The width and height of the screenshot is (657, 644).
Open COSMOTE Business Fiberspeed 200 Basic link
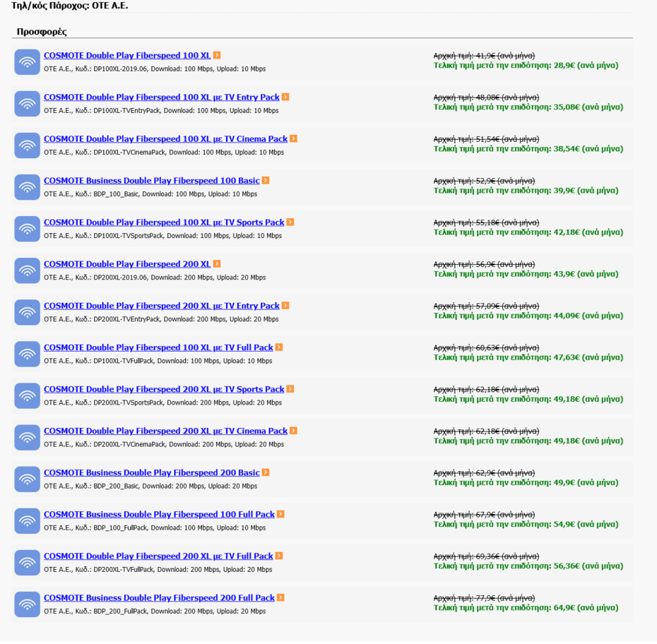point(152,473)
